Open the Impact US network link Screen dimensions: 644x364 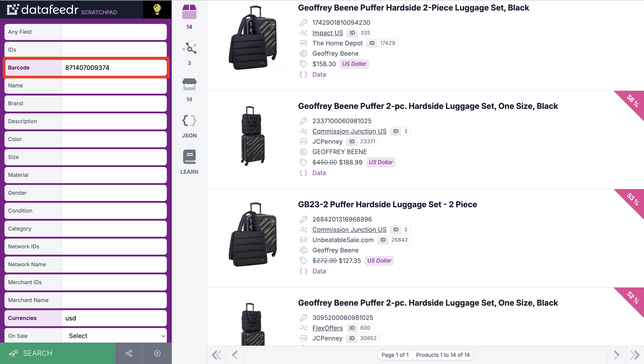(x=328, y=33)
